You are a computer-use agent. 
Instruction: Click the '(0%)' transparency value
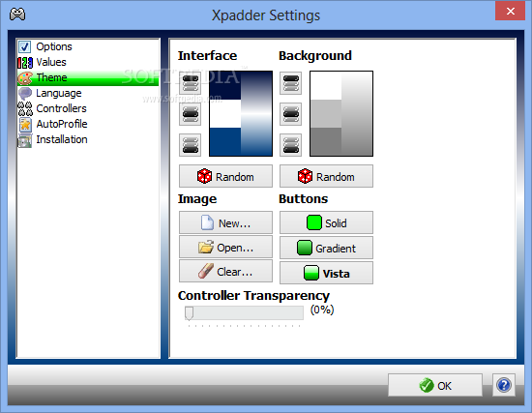point(322,310)
